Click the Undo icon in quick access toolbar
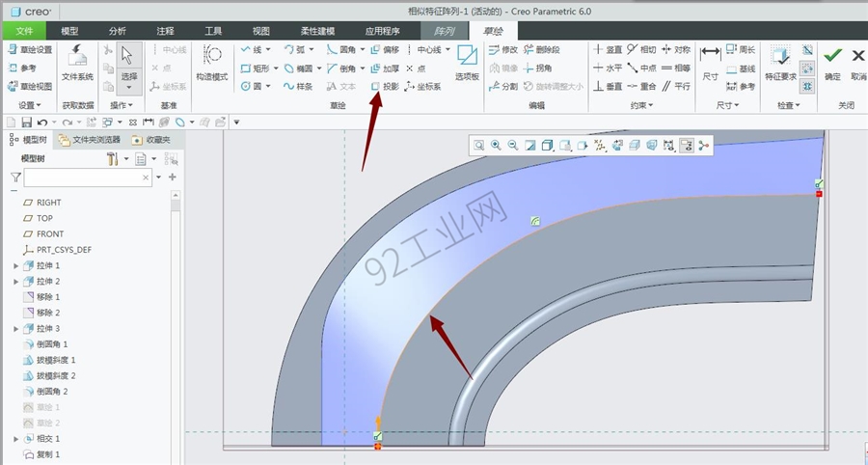The height and width of the screenshot is (465, 868). pos(42,122)
